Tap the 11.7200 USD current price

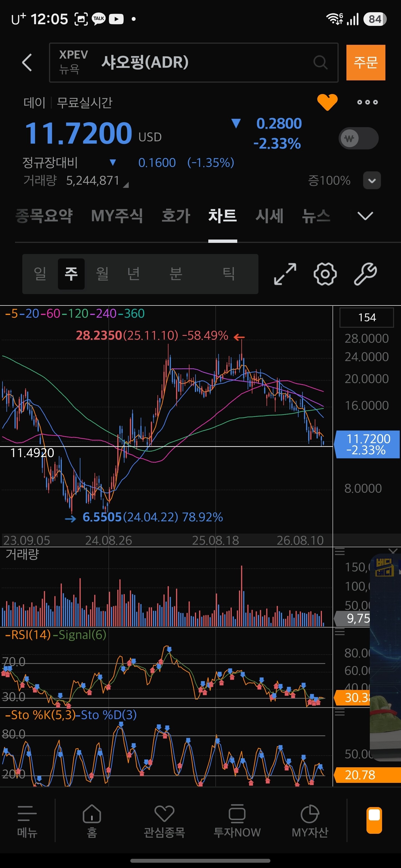[93, 133]
